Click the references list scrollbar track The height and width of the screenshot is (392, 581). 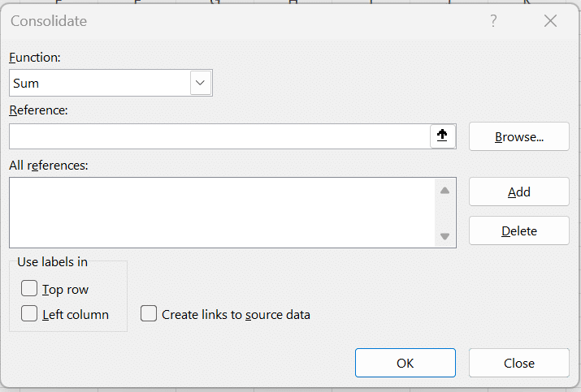tap(444, 213)
